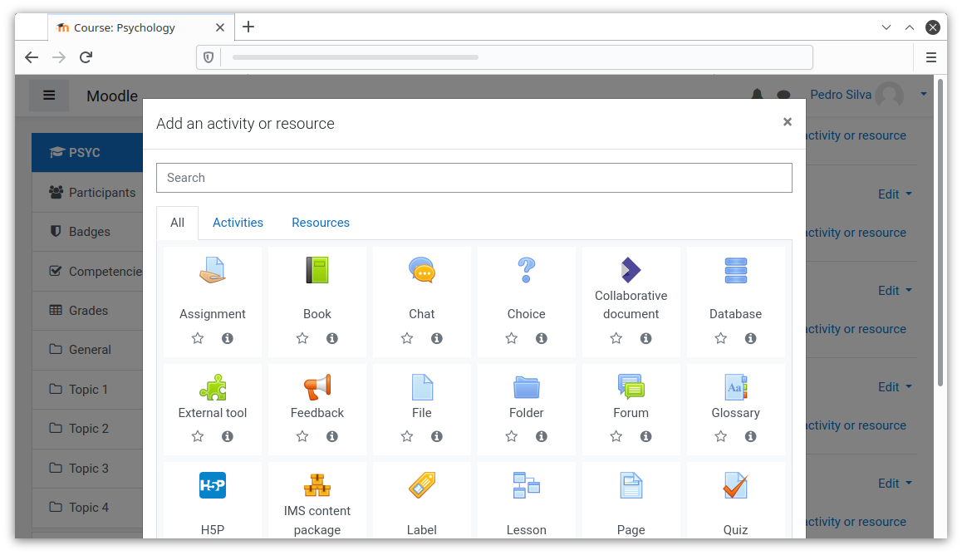The height and width of the screenshot is (560, 962).
Task: Choose the Forum activity icon
Action: coord(631,387)
